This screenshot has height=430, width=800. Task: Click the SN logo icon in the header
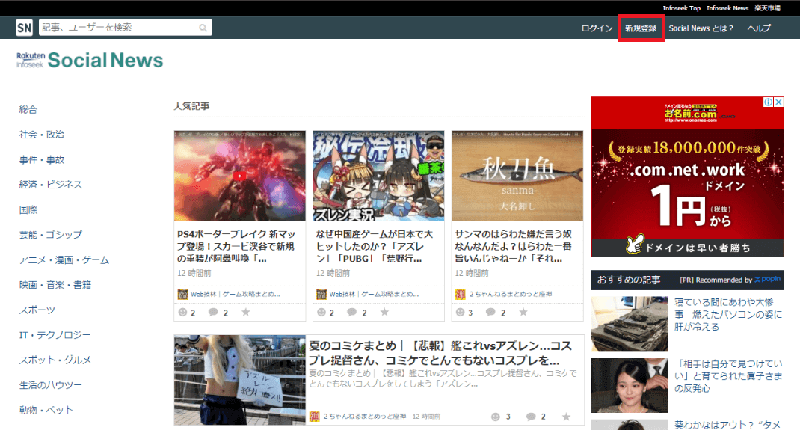pos(24,28)
